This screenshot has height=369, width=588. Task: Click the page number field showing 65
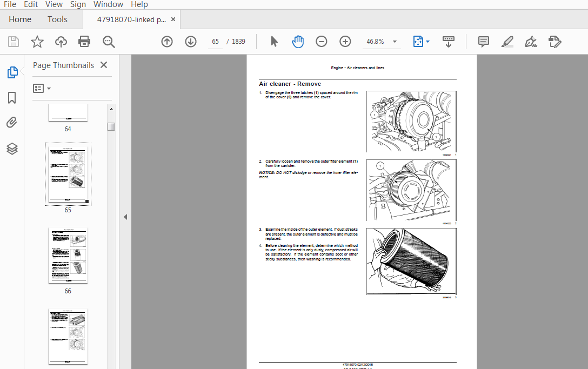(215, 41)
